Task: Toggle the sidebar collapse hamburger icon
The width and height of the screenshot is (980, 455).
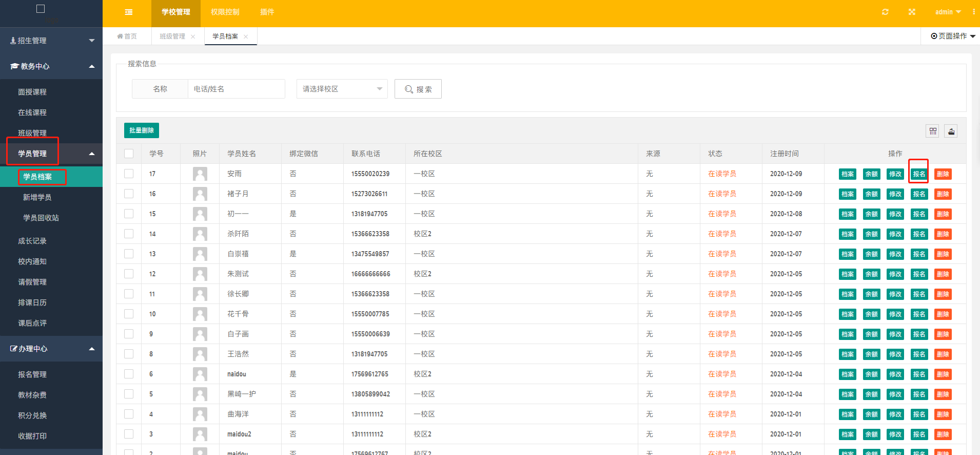Action: (129, 12)
